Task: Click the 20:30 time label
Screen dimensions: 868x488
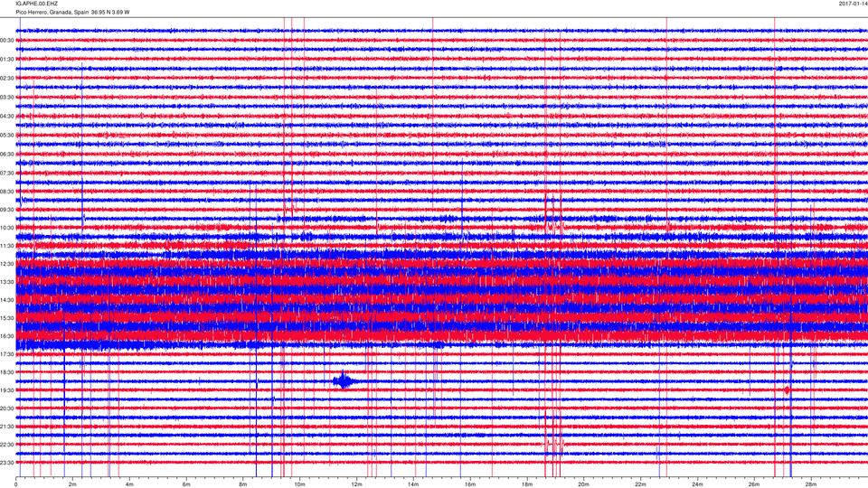Action: [x=7, y=408]
